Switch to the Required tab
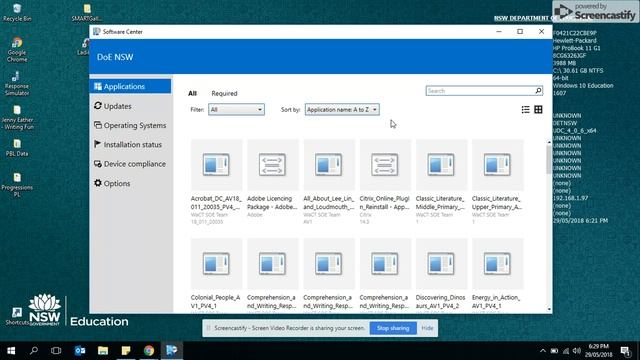640x360 pixels. [x=224, y=93]
